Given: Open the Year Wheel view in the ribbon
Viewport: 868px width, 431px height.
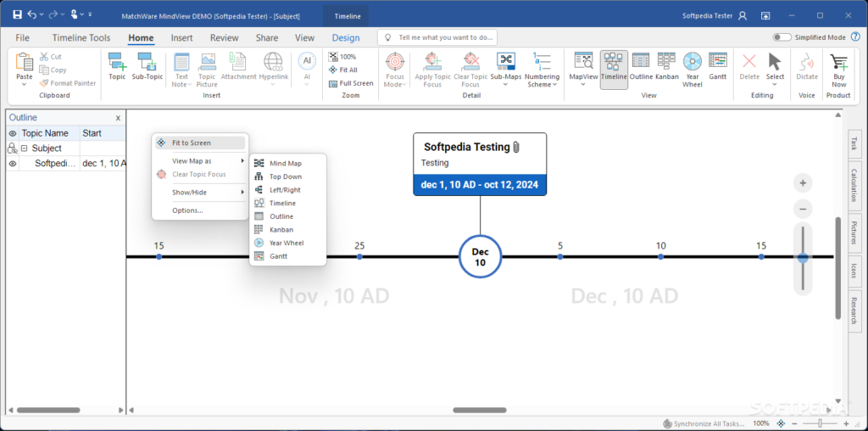Looking at the screenshot, I should coord(693,70).
